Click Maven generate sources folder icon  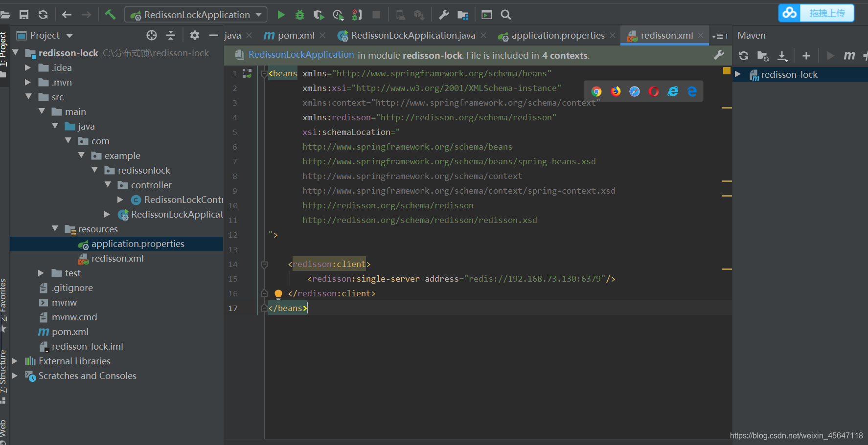(763, 56)
